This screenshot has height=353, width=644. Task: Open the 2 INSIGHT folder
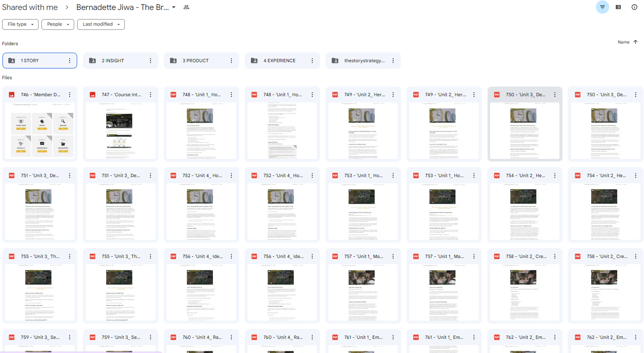(121, 61)
